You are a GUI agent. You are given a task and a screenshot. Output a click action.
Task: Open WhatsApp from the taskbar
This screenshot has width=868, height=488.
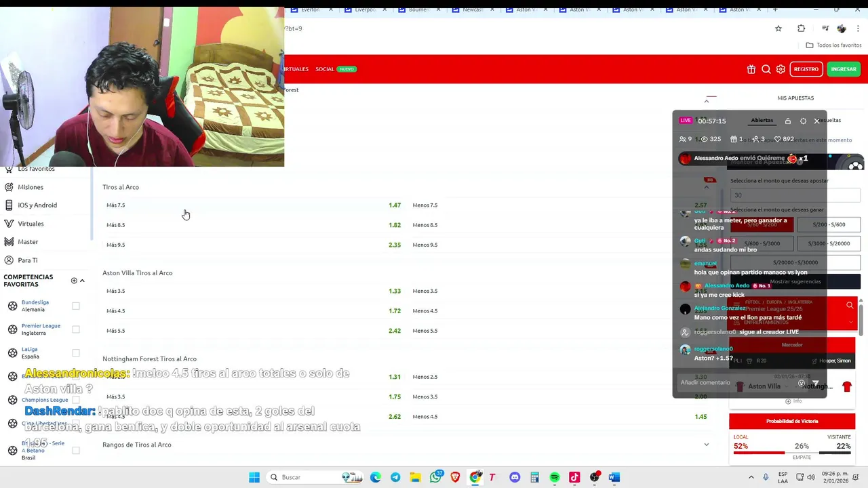pos(436,477)
